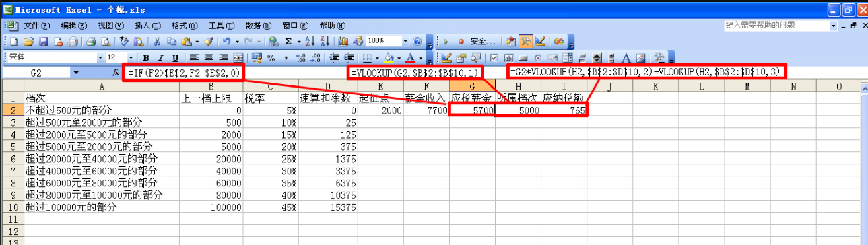Expand the zoom 100% dropdown
The height and width of the screenshot is (245, 868).
click(405, 41)
